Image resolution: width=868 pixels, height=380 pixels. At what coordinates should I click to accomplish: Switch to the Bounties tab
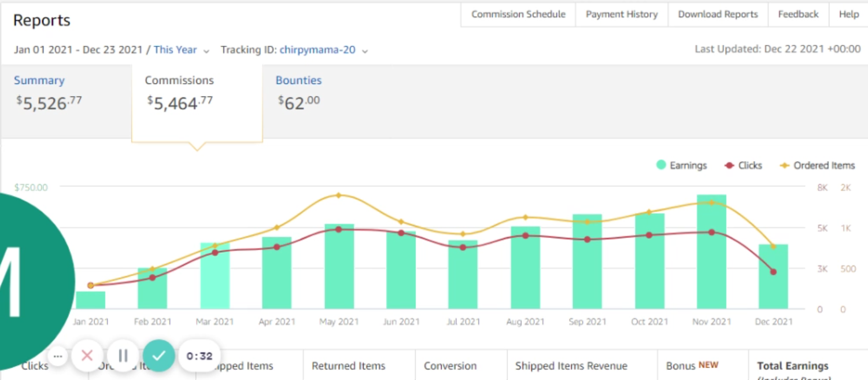[x=298, y=80]
